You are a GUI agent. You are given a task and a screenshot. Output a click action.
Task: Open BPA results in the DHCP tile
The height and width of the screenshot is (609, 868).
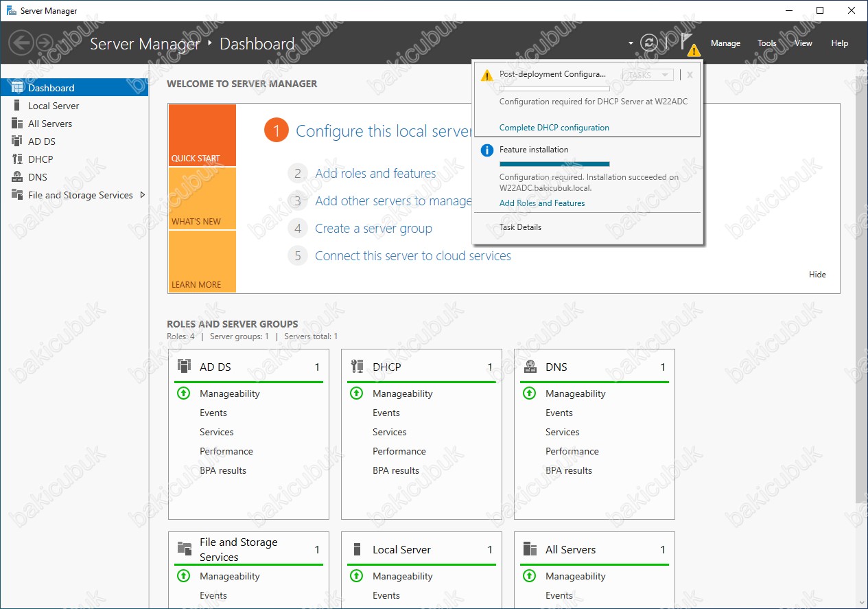(396, 470)
